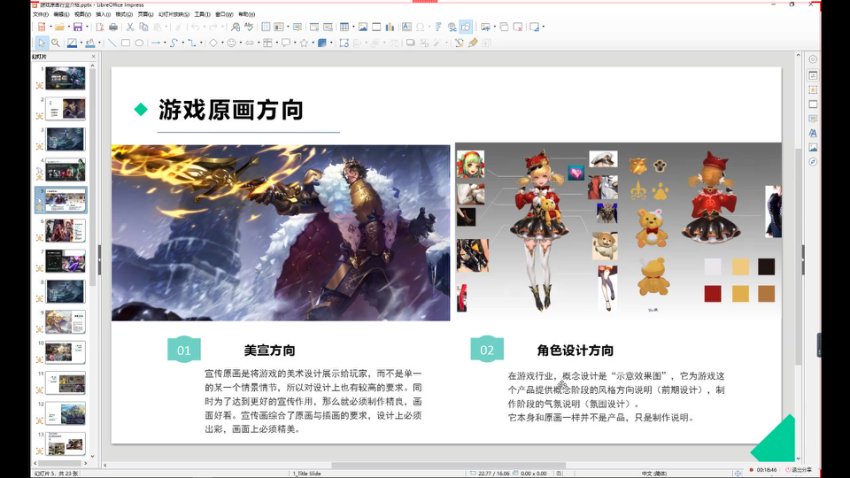Select the arrow Select tool
This screenshot has height=478, width=850.
coord(41,43)
